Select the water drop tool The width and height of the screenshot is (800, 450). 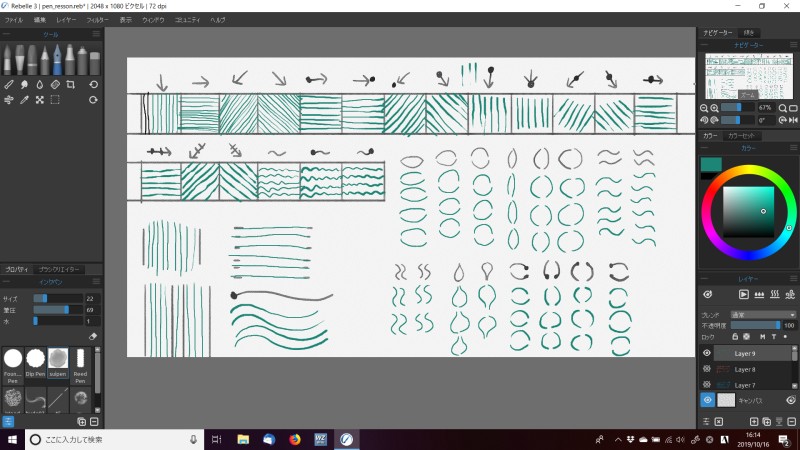pos(40,85)
